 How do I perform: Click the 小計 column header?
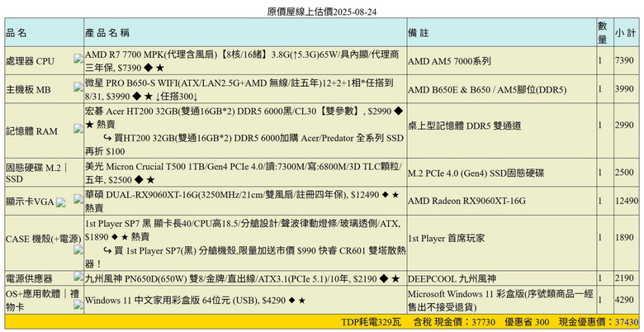(x=625, y=33)
